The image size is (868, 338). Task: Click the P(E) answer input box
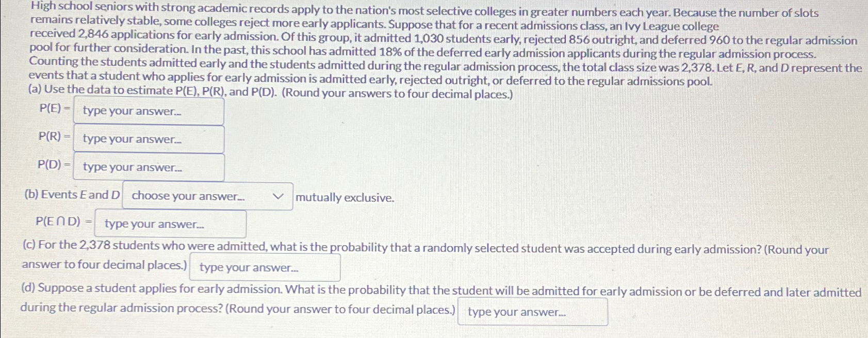coord(149,110)
